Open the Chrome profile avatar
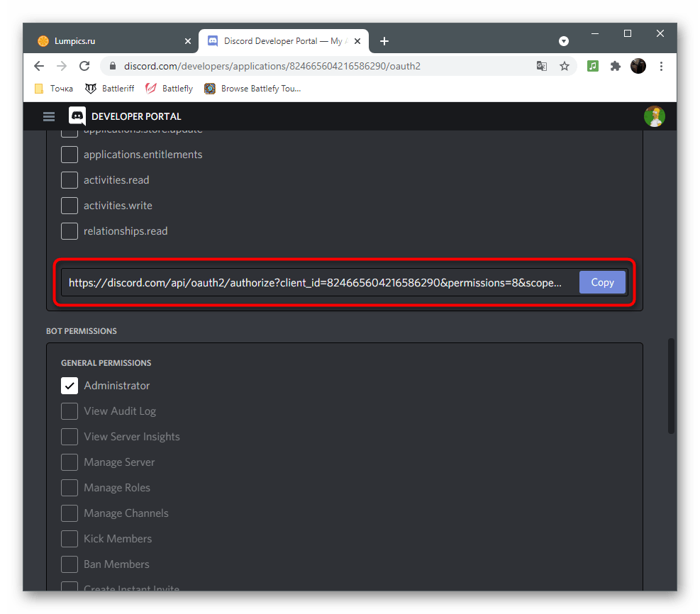Screen dimensions: 700x614 point(638,65)
